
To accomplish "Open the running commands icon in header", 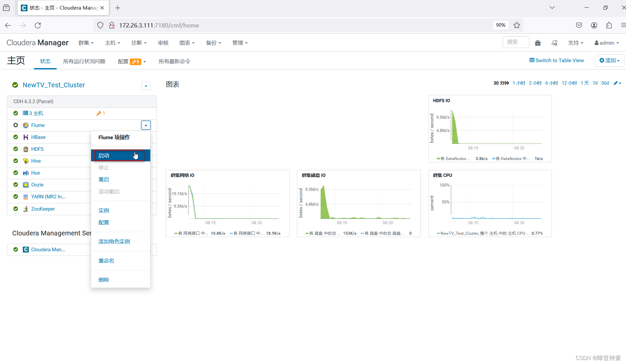I will click(554, 43).
